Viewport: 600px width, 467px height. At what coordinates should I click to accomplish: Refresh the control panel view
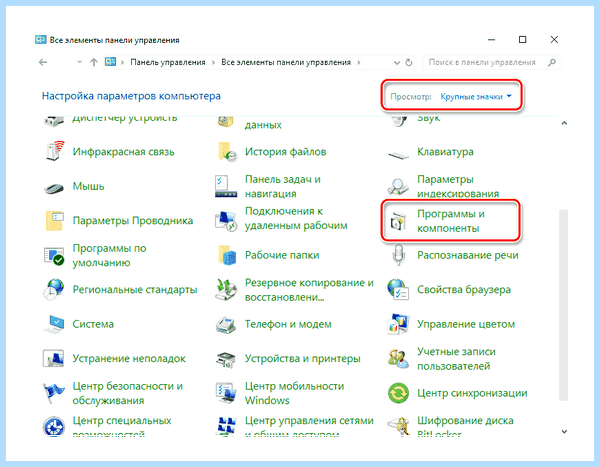(x=409, y=62)
